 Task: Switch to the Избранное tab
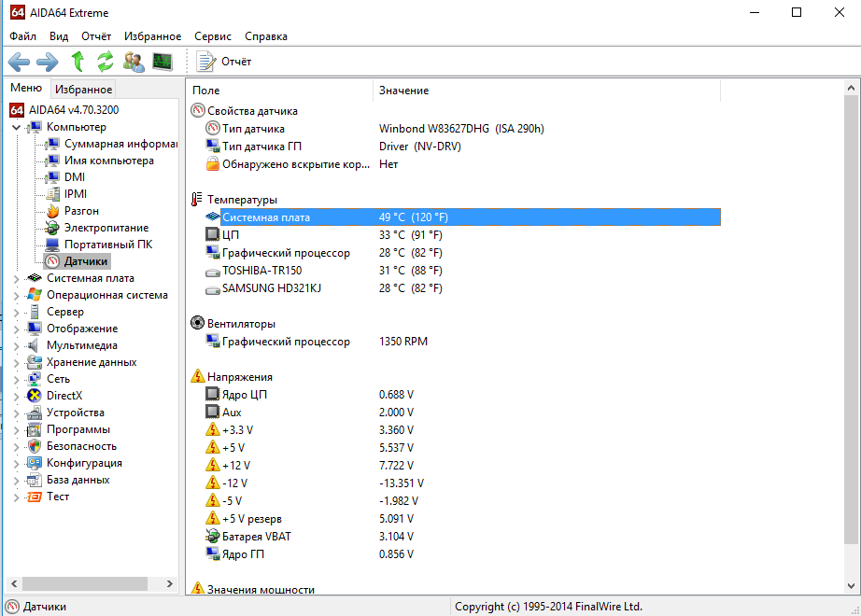tap(83, 89)
